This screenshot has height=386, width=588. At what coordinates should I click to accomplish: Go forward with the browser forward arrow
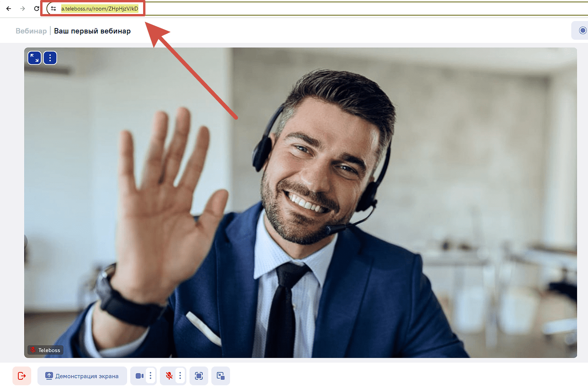click(x=23, y=9)
